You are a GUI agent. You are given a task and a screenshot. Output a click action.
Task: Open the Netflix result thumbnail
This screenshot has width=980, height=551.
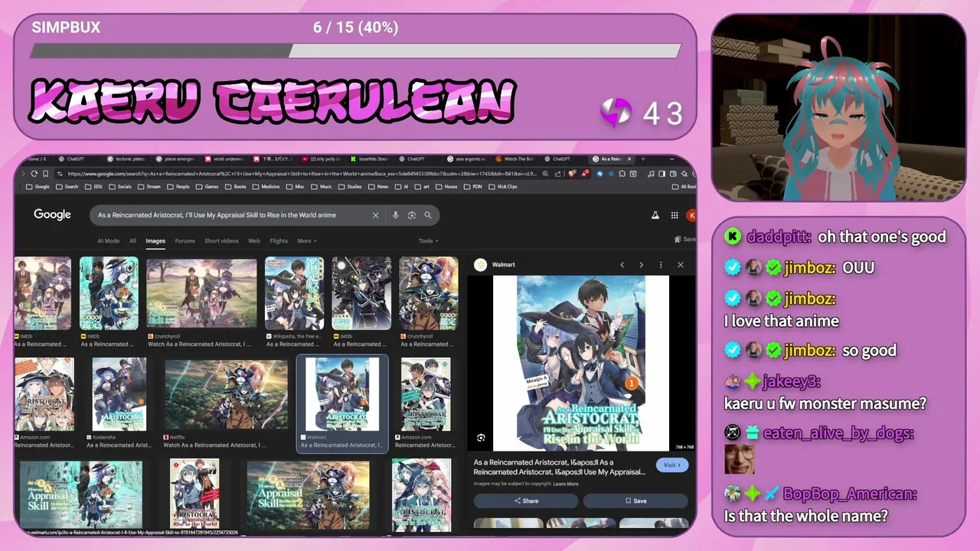[227, 394]
